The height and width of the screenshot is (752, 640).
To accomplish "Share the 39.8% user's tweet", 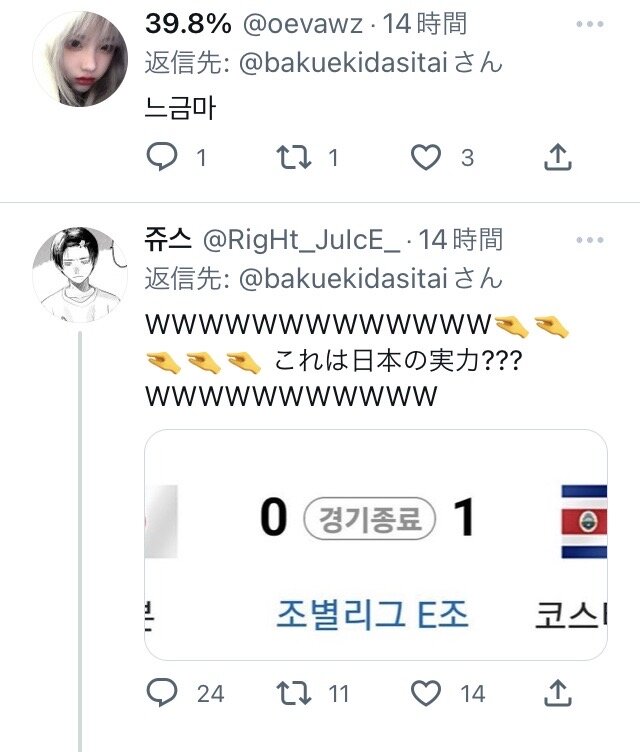I will coord(558,157).
